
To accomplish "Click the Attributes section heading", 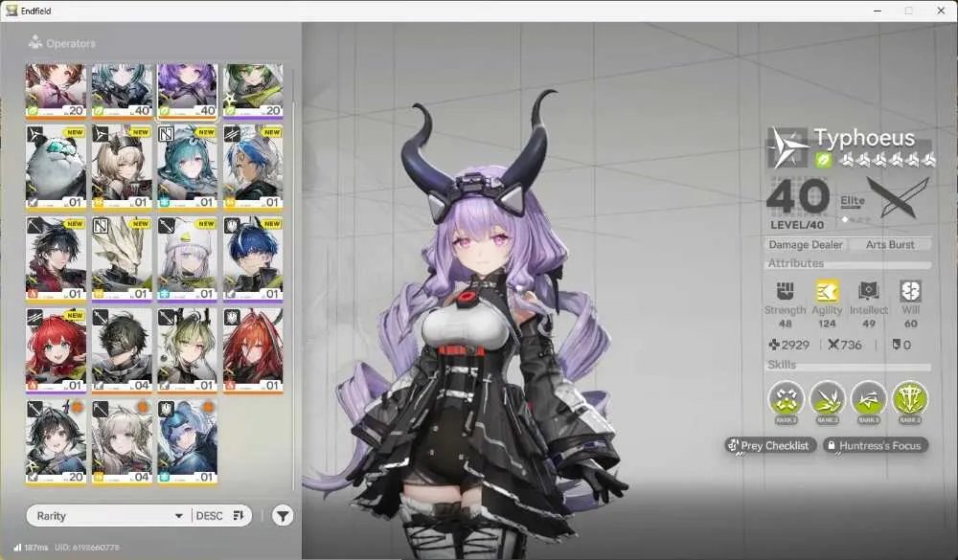I will (795, 263).
